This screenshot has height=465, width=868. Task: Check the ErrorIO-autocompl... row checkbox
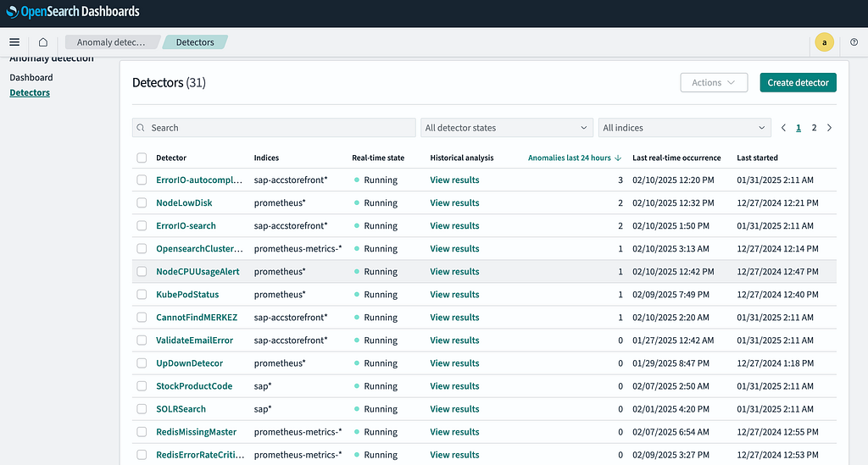(142, 180)
